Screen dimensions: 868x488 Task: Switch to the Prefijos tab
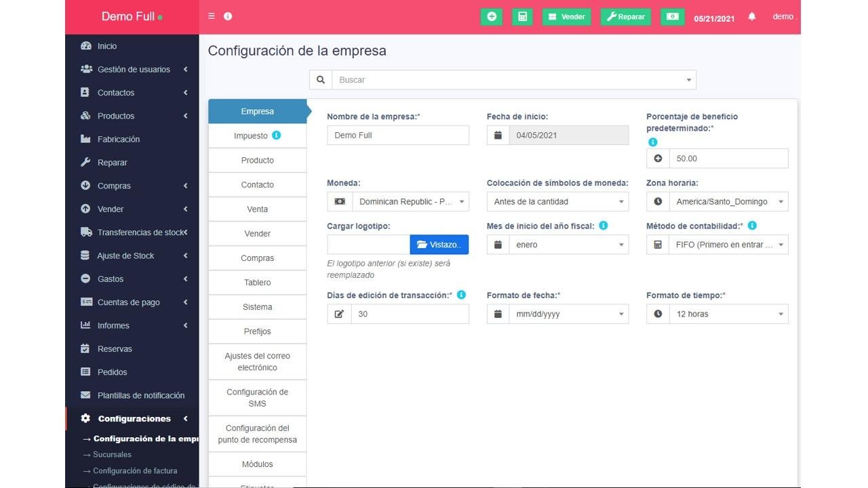pos(258,331)
